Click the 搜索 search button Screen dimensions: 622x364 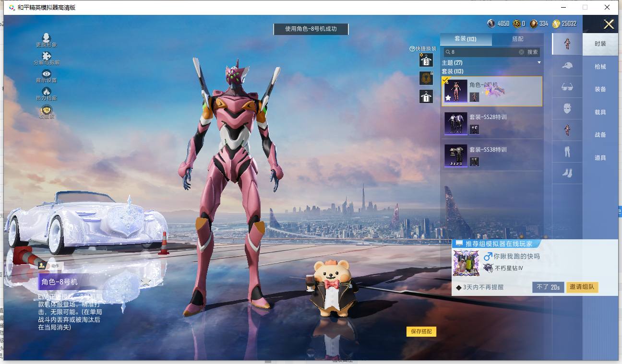pyautogui.click(x=533, y=52)
